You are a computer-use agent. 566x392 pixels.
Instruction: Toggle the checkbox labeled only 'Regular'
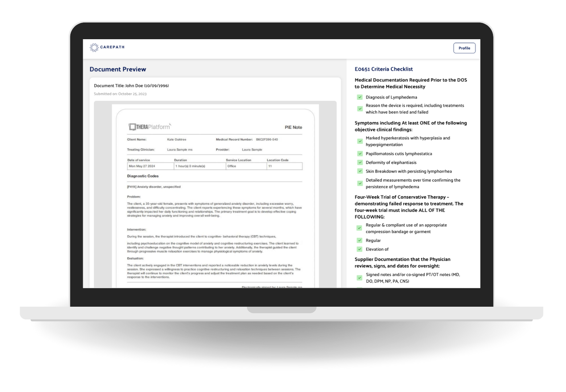[x=359, y=240]
